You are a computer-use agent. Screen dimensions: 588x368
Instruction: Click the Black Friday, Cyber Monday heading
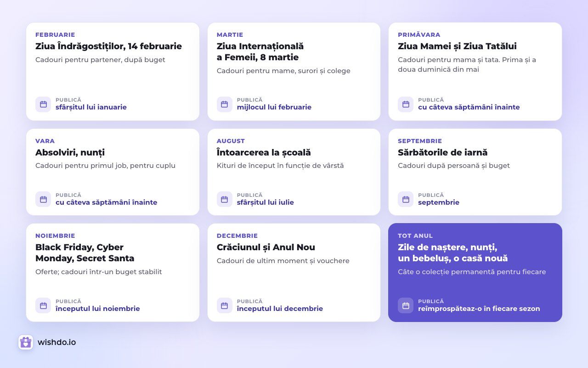(x=85, y=253)
